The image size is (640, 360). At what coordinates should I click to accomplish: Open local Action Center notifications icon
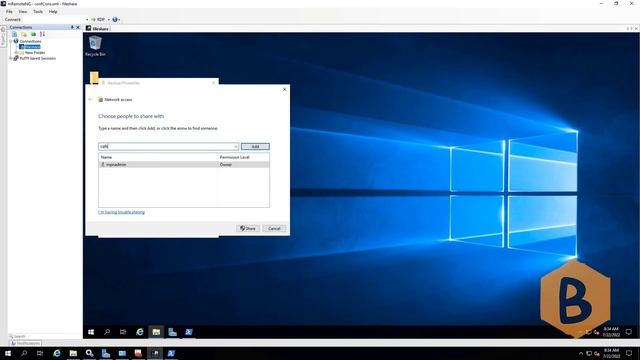pyautogui.click(x=629, y=353)
